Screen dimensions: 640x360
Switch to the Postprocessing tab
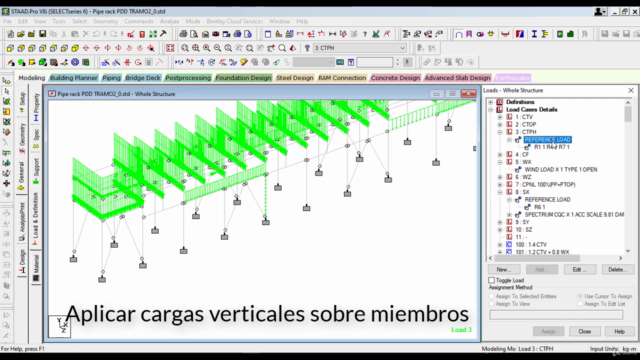pyautogui.click(x=188, y=78)
